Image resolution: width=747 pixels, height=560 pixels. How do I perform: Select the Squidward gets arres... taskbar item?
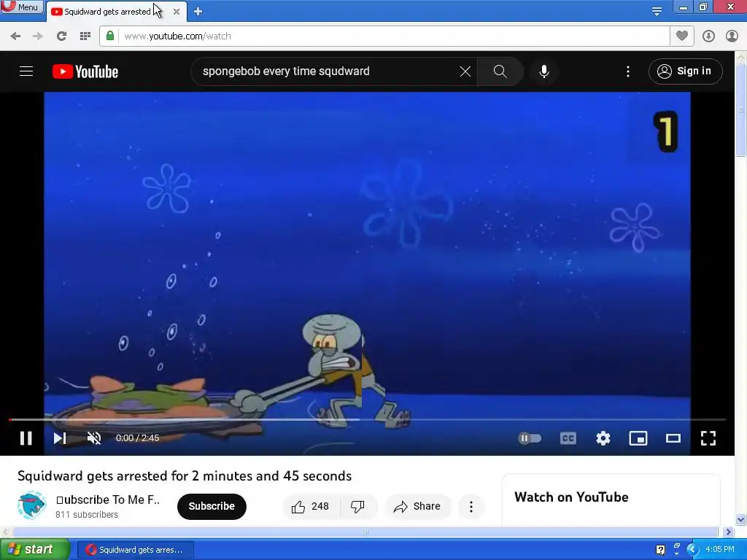pyautogui.click(x=135, y=550)
